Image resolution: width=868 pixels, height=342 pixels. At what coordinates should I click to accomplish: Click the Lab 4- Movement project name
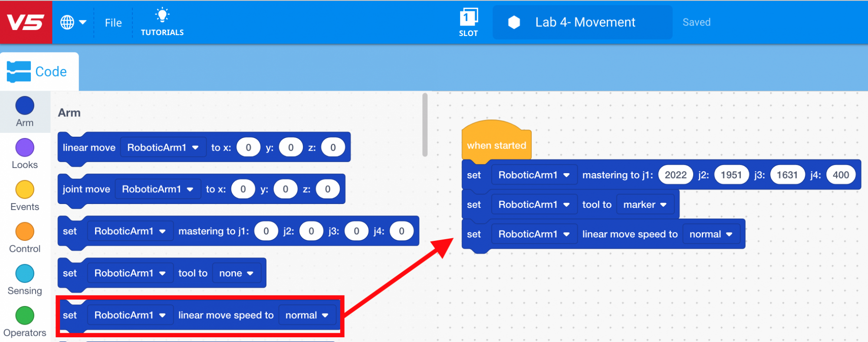tap(585, 22)
